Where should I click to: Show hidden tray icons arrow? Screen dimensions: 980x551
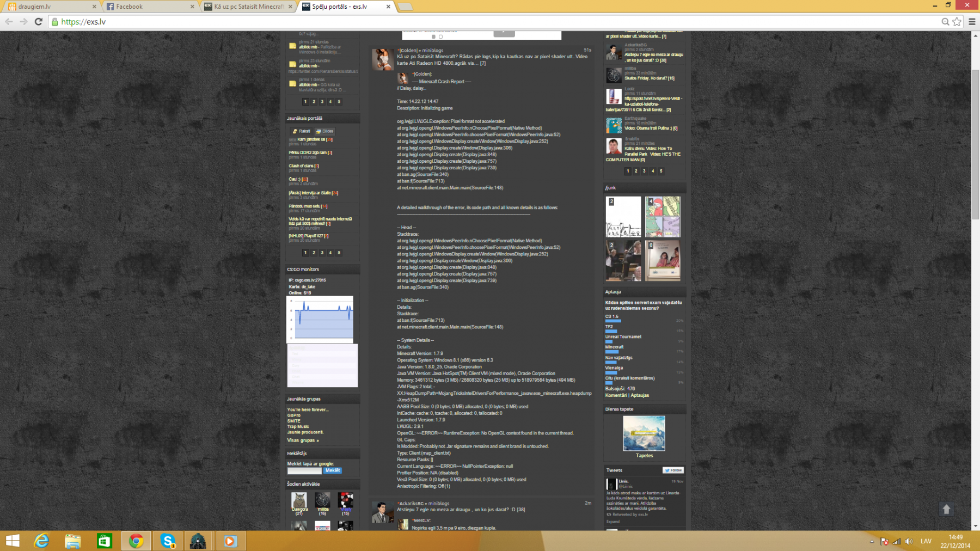click(x=872, y=541)
